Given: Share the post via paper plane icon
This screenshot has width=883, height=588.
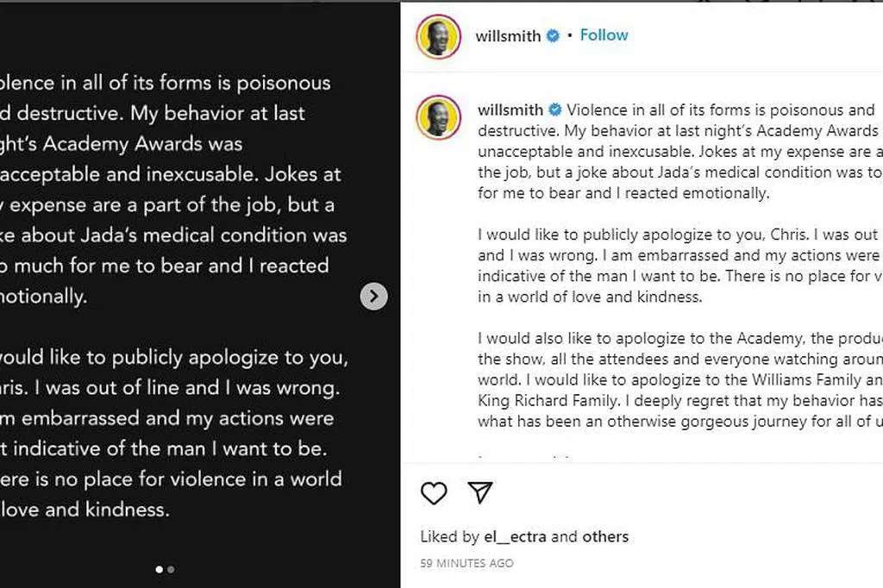Looking at the screenshot, I should 479,492.
